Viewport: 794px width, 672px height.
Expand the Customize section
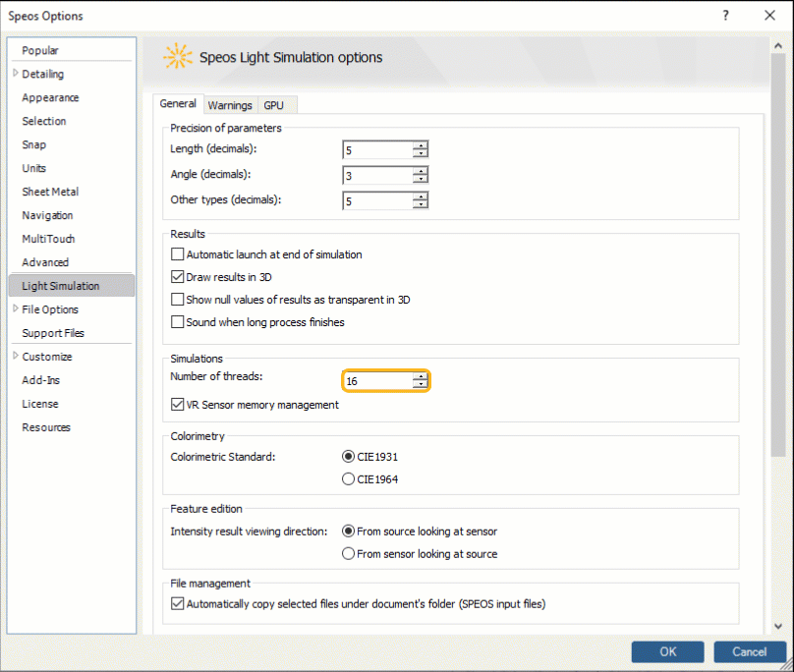18,357
